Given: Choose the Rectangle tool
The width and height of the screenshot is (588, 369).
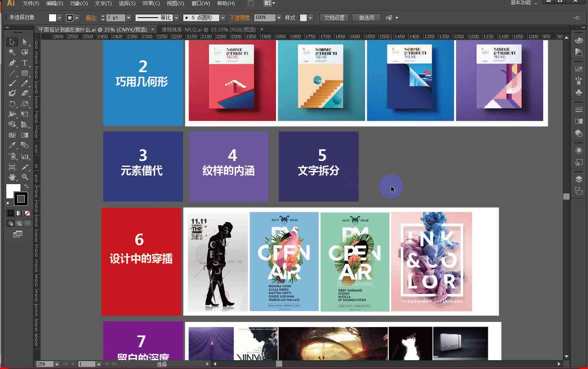Looking at the screenshot, I should pos(25,73).
